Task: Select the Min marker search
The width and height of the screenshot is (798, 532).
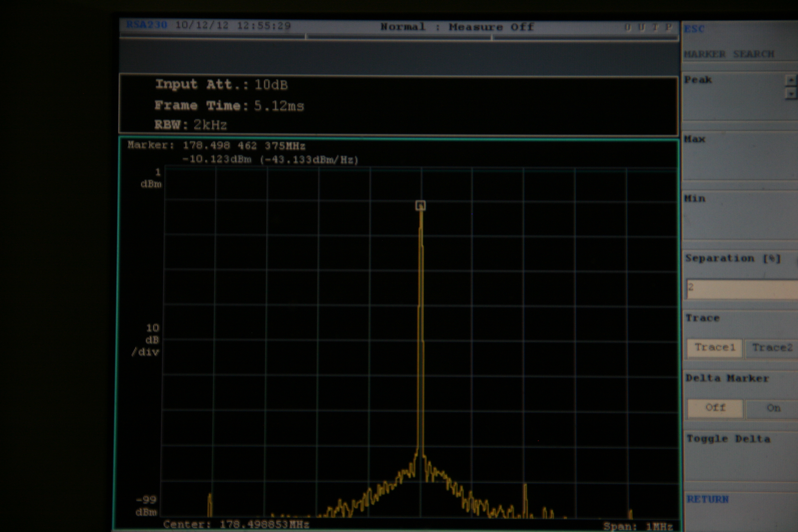Action: pyautogui.click(x=740, y=215)
